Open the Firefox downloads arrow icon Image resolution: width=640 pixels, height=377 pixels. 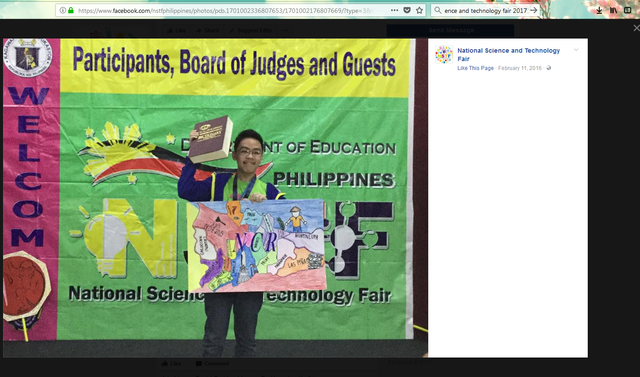(x=599, y=11)
